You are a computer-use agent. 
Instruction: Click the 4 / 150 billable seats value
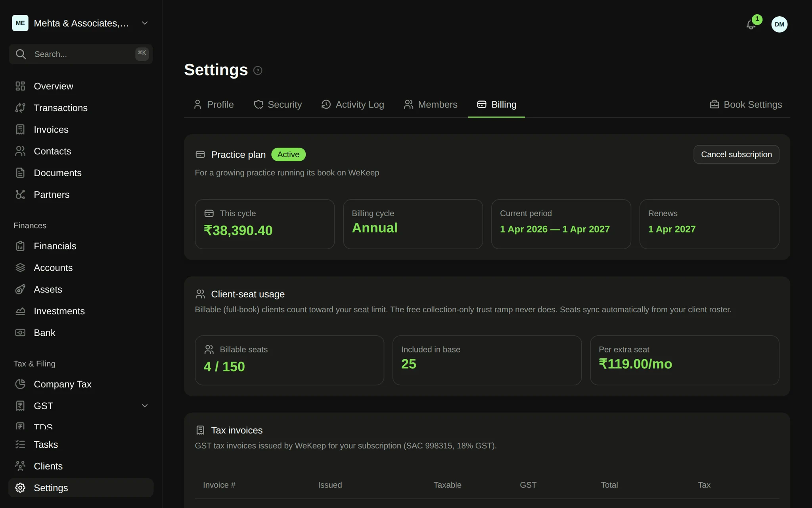pyautogui.click(x=224, y=367)
